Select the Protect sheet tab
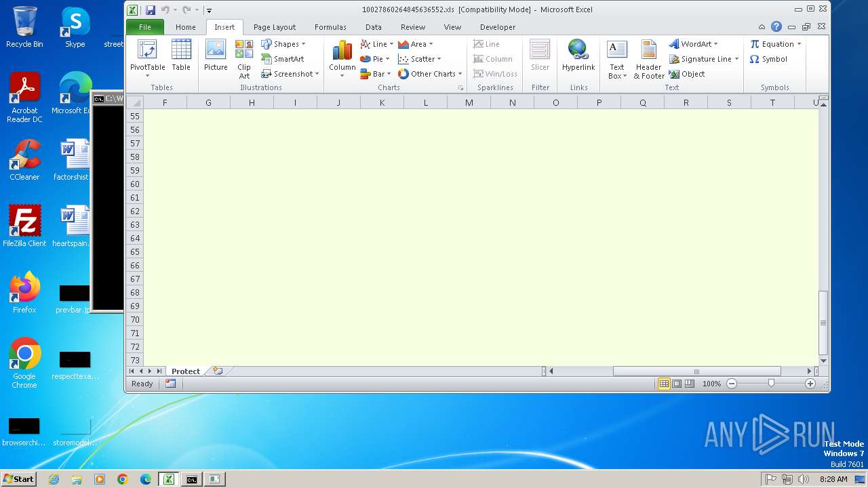This screenshot has width=868, height=488. pyautogui.click(x=186, y=371)
